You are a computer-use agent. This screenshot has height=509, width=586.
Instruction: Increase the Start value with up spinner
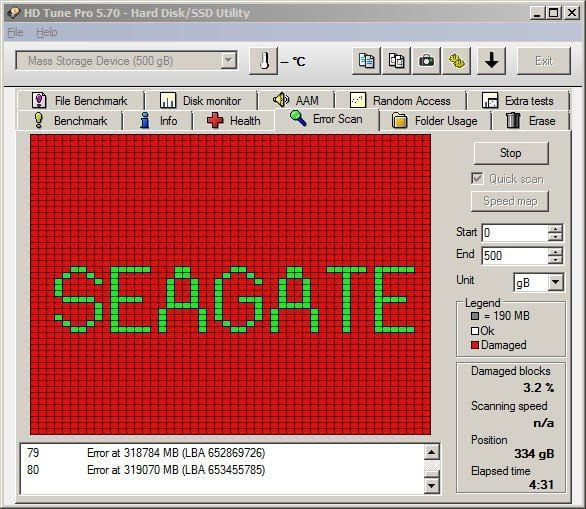pyautogui.click(x=555, y=228)
